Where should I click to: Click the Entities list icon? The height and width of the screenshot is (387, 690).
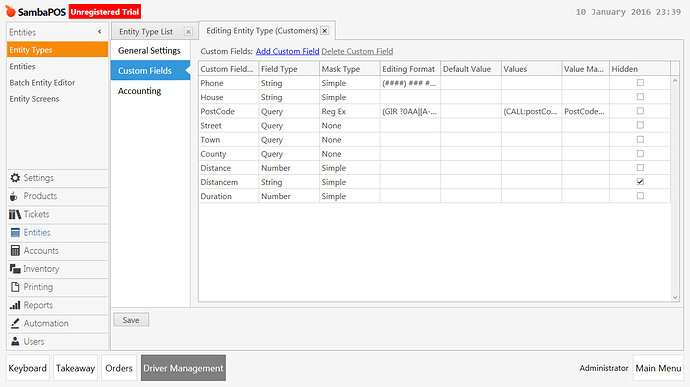point(15,232)
